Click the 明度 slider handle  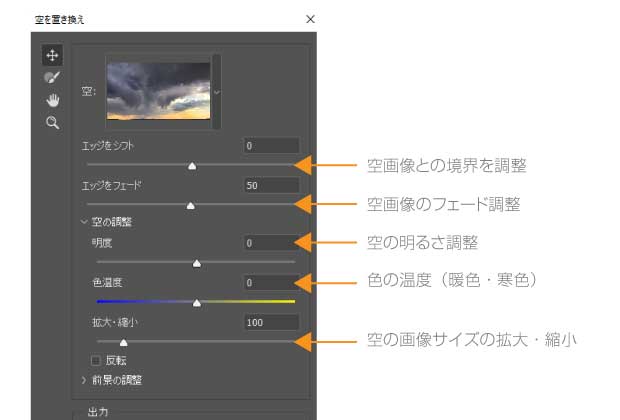(197, 263)
